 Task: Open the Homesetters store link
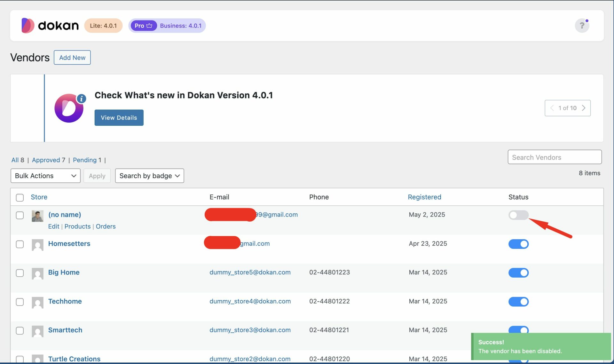click(x=69, y=244)
